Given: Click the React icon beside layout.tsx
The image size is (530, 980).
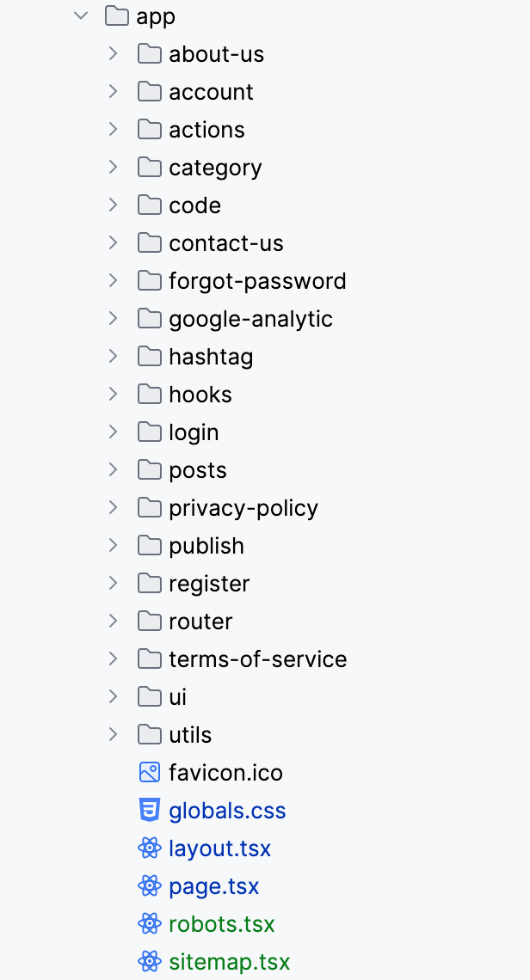Looking at the screenshot, I should click(150, 848).
